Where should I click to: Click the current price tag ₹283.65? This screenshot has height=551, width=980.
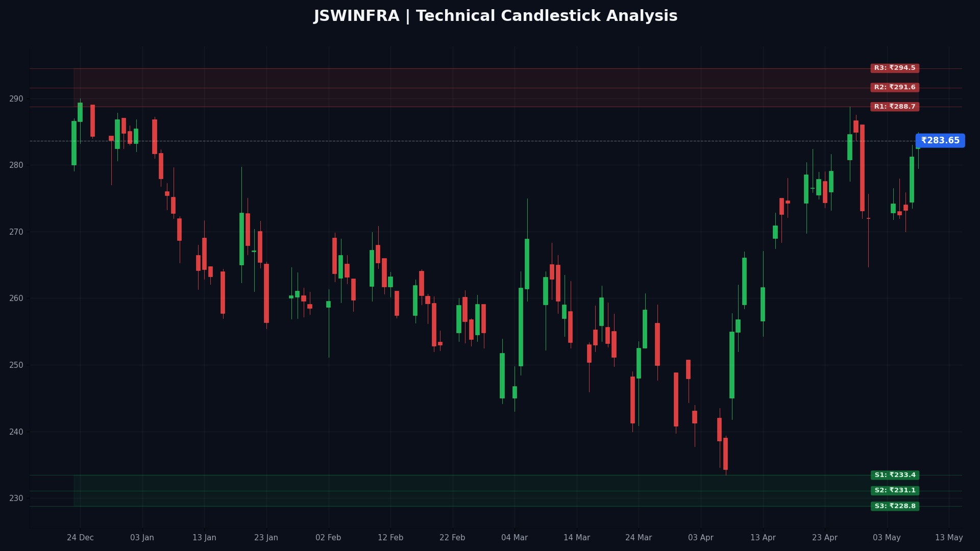click(940, 141)
